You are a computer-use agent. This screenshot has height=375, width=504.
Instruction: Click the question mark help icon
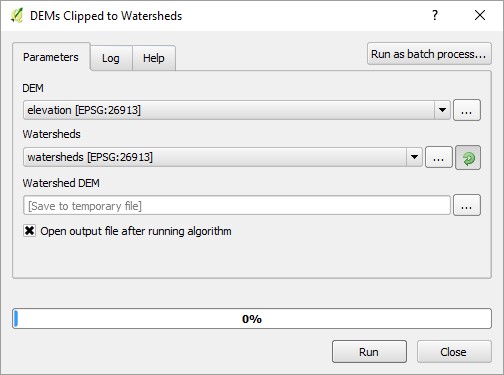435,15
